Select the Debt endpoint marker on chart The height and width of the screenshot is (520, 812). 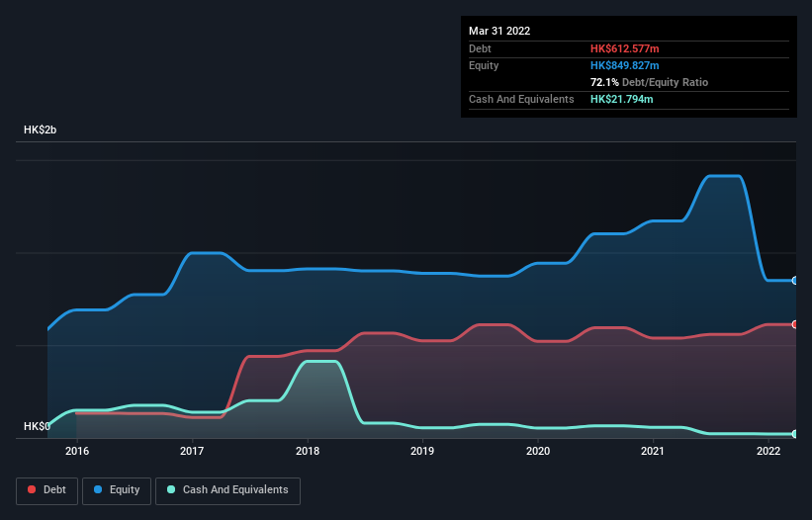(x=795, y=324)
